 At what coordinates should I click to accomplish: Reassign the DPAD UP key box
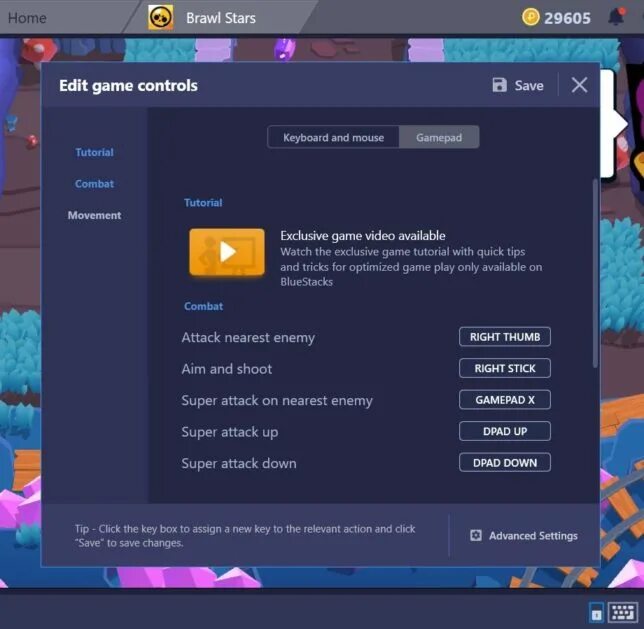click(505, 431)
